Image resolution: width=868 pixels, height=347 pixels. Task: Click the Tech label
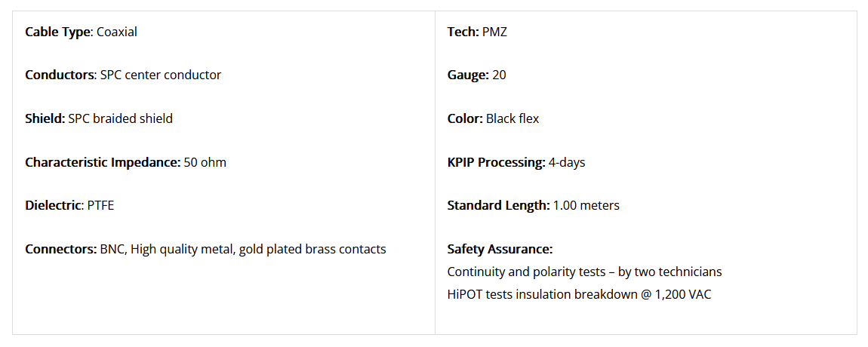pyautogui.click(x=463, y=32)
